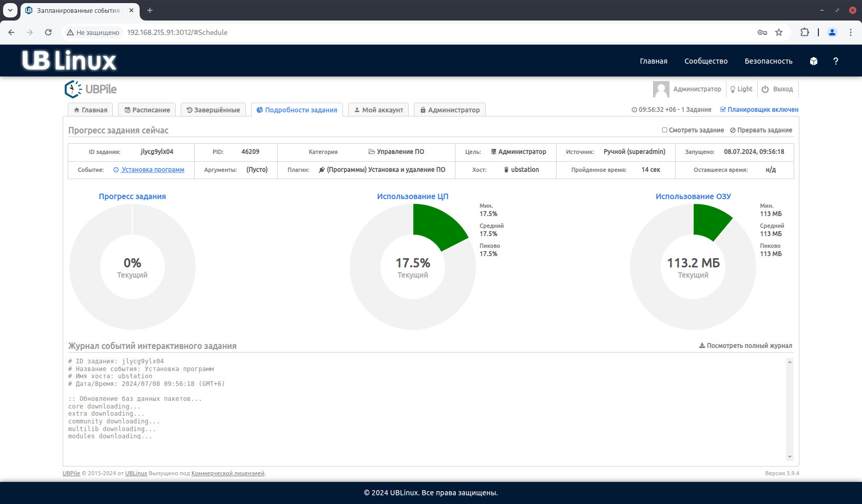Bookmark page with the star icon

pos(779,32)
